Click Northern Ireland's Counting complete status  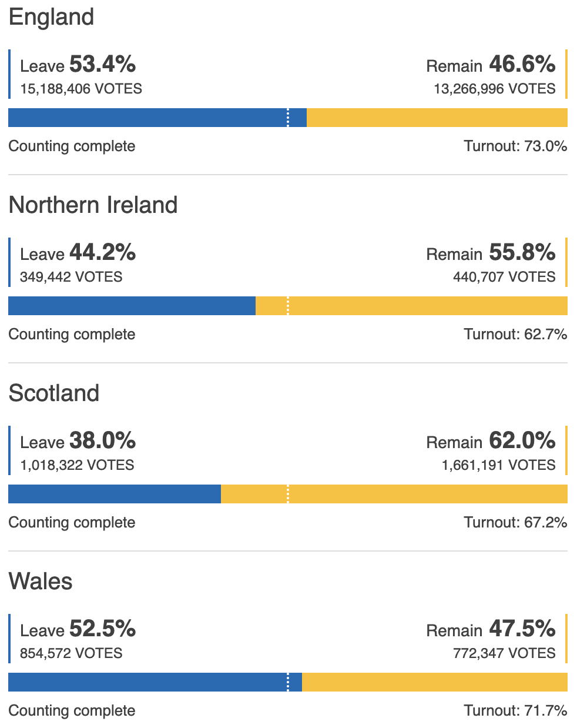tap(72, 335)
